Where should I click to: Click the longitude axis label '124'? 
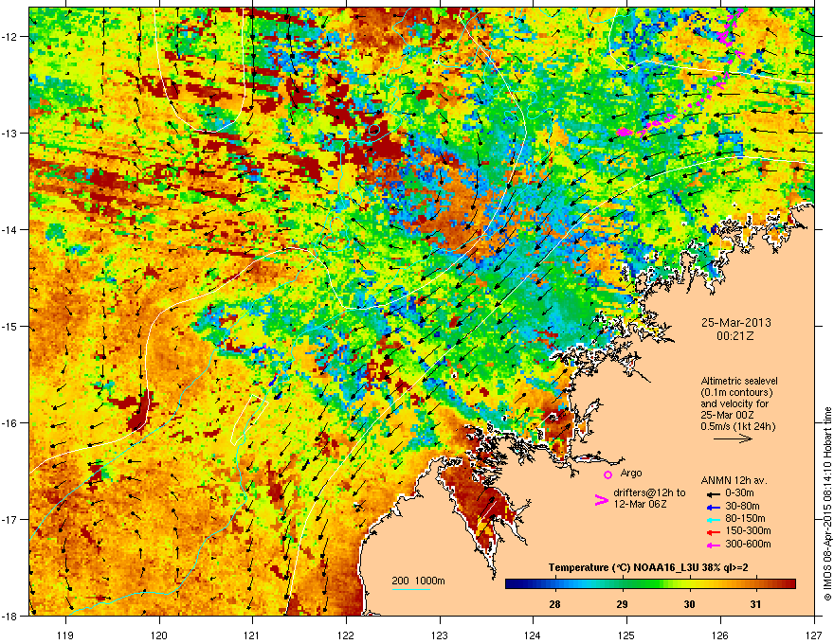[533, 635]
